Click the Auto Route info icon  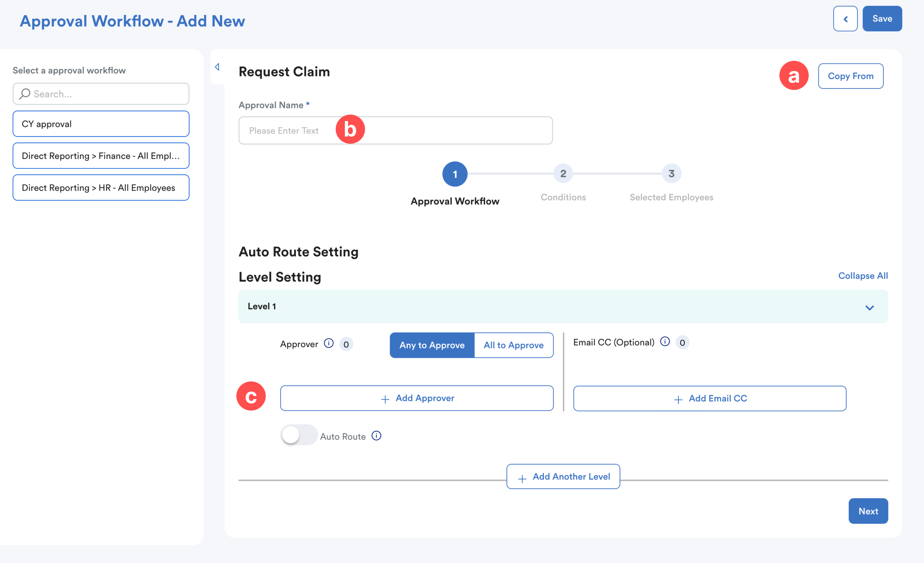[376, 435]
